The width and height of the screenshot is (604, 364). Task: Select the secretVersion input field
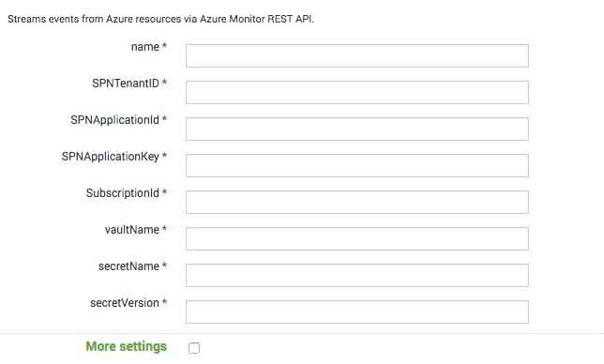[x=357, y=312]
